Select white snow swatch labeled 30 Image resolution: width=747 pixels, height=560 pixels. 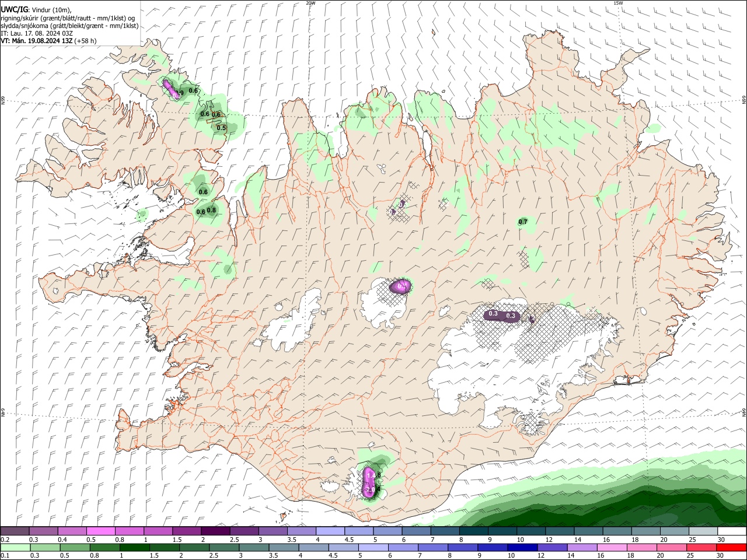click(x=731, y=531)
